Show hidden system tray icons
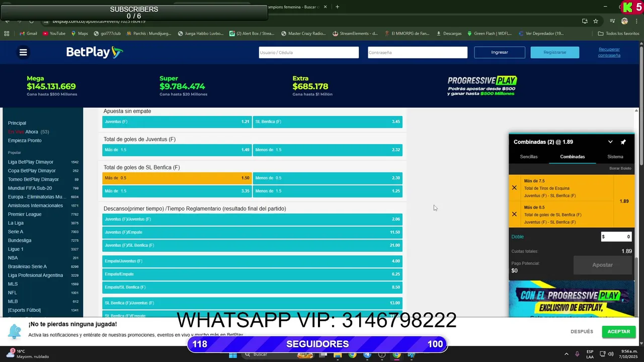The height and width of the screenshot is (362, 644). 566,354
